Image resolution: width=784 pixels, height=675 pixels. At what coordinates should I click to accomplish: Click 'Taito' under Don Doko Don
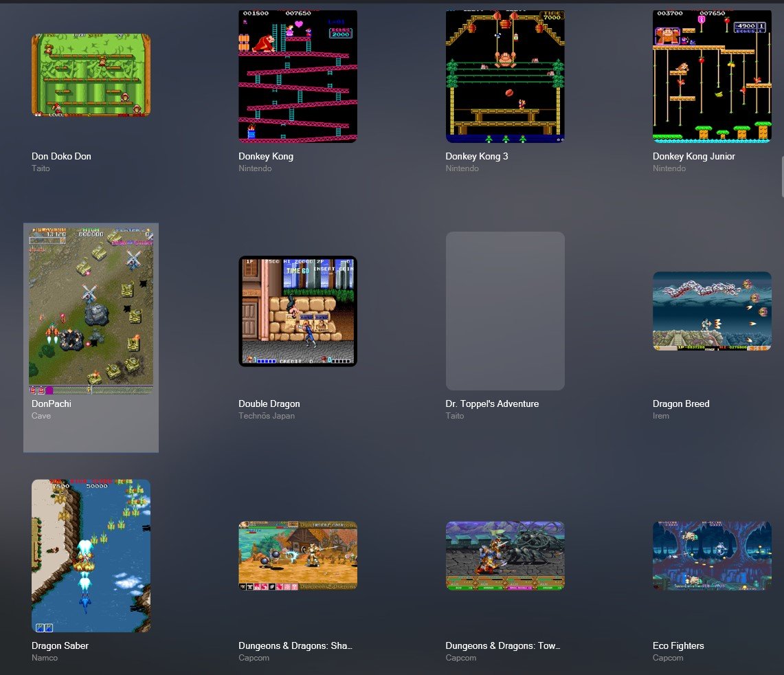(41, 168)
